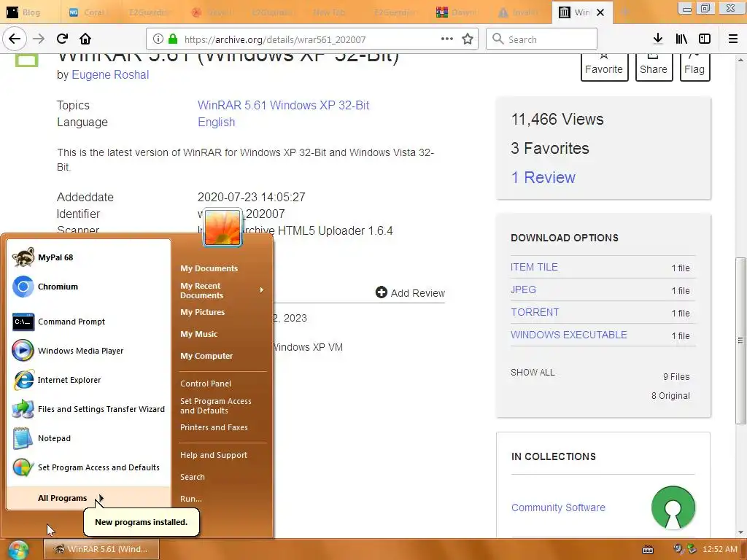Open the 1 Review link

(543, 178)
